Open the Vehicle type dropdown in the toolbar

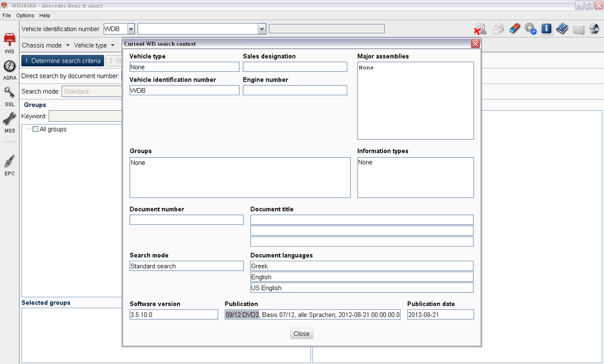[94, 45]
